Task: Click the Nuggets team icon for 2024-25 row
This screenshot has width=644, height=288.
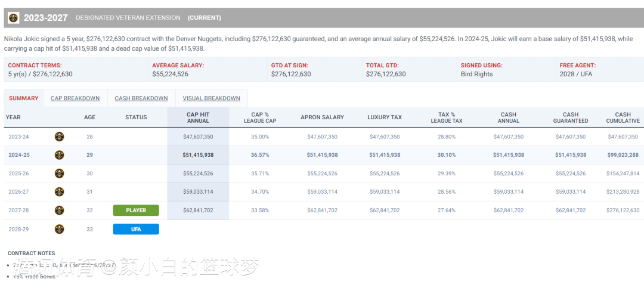Action: [60, 155]
